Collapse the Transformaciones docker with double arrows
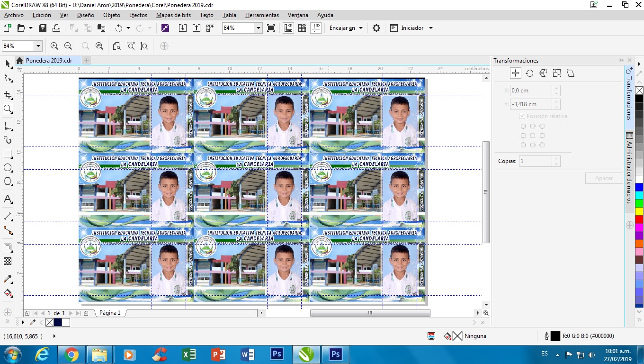 click(x=622, y=61)
